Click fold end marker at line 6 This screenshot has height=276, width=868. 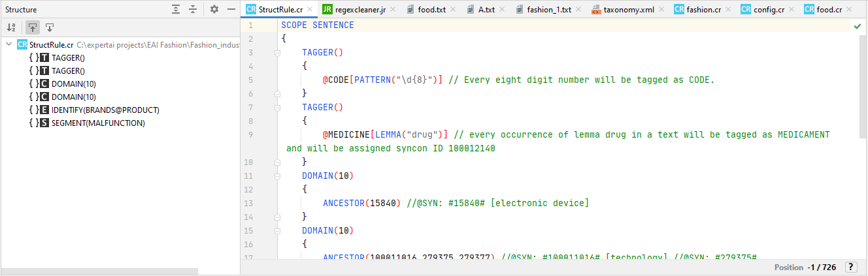click(277, 94)
